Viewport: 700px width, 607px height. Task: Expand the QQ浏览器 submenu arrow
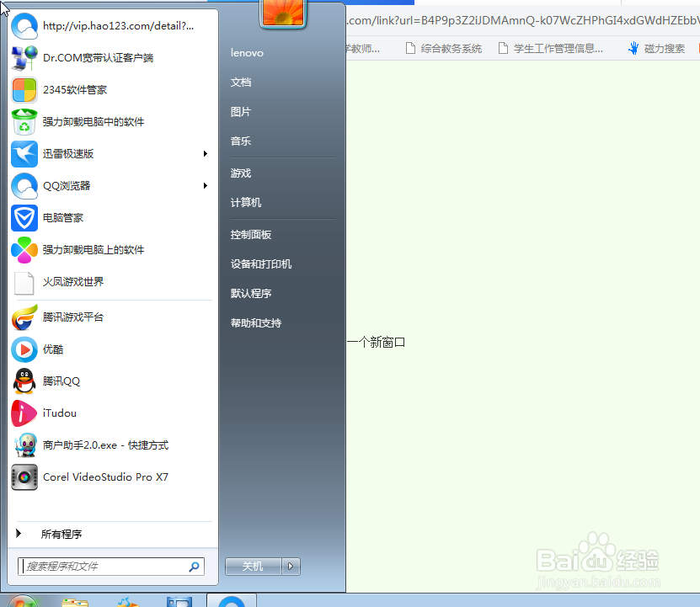coord(206,186)
